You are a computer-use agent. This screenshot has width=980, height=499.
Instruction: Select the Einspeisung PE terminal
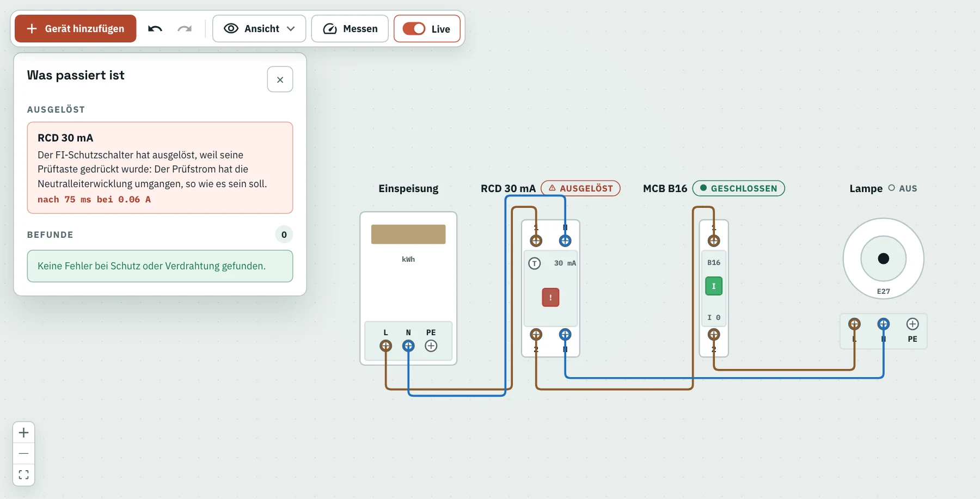(x=431, y=346)
